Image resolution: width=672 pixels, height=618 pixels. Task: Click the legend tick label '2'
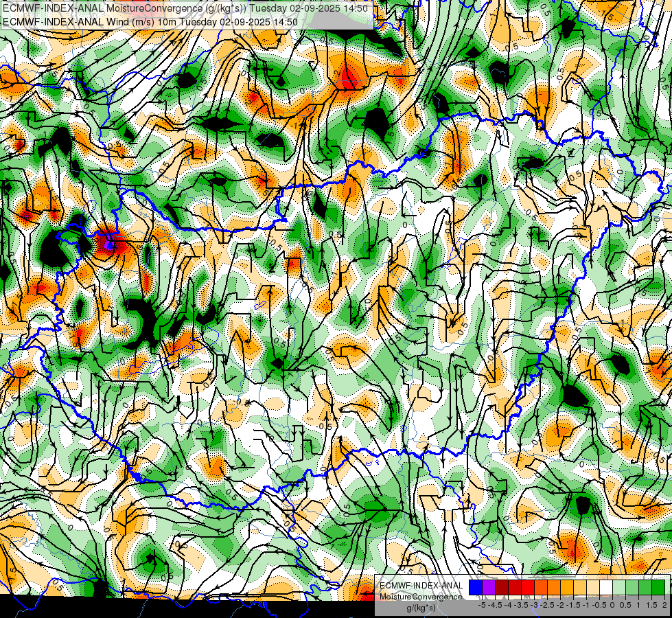point(664,605)
